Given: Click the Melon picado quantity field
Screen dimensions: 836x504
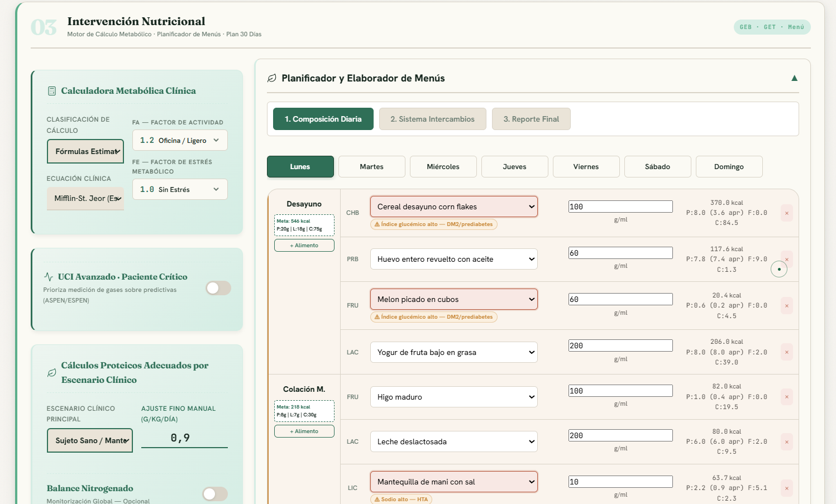Looking at the screenshot, I should click(x=620, y=299).
